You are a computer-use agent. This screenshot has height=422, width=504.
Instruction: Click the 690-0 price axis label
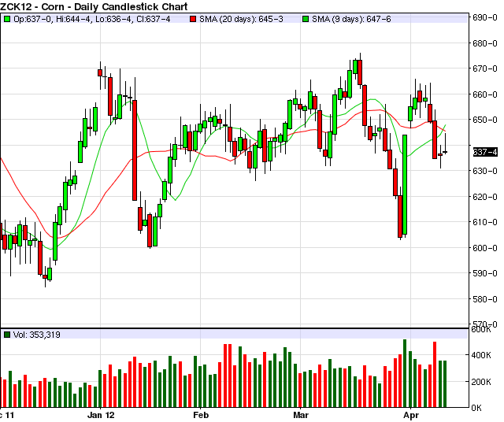[485, 17]
